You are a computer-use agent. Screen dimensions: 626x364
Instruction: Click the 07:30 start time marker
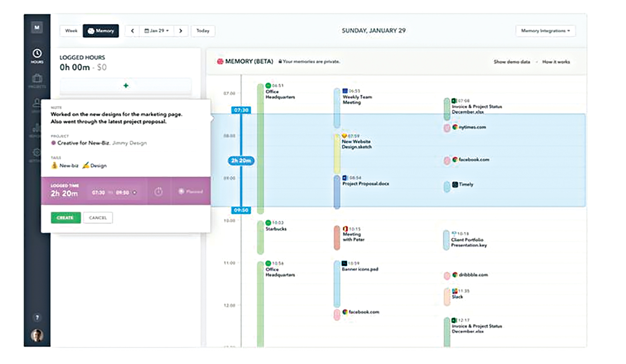point(241,110)
